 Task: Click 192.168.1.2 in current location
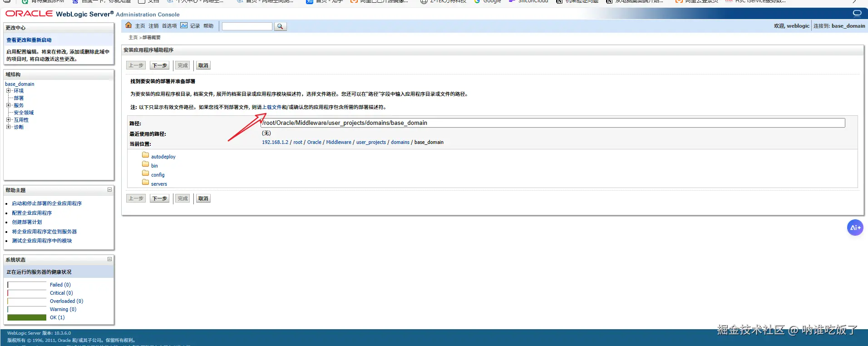[x=275, y=142]
